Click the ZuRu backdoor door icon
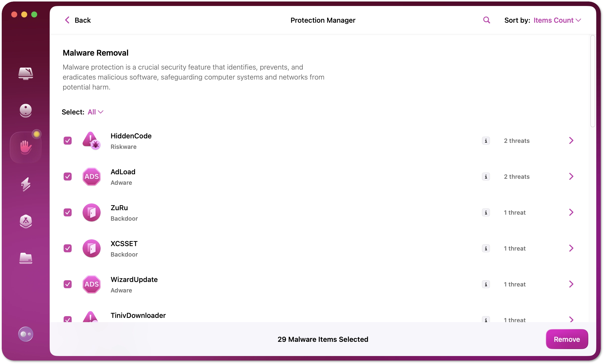The width and height of the screenshot is (604, 364). [x=91, y=212]
